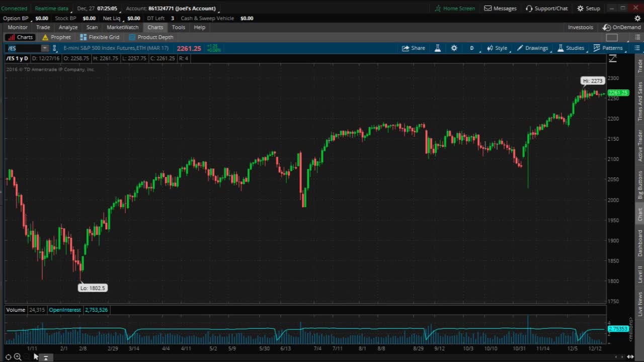Image resolution: width=644 pixels, height=362 pixels.
Task: Open the Active Trader side panel
Action: pos(640,145)
